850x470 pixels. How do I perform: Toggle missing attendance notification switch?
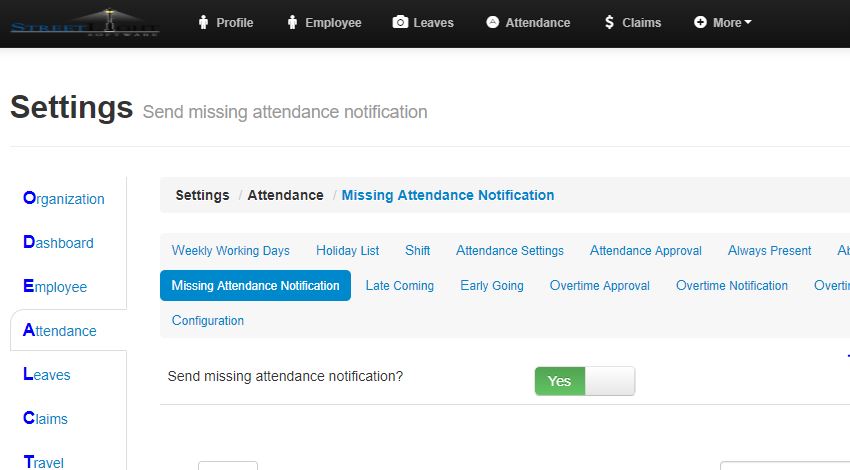[584, 381]
